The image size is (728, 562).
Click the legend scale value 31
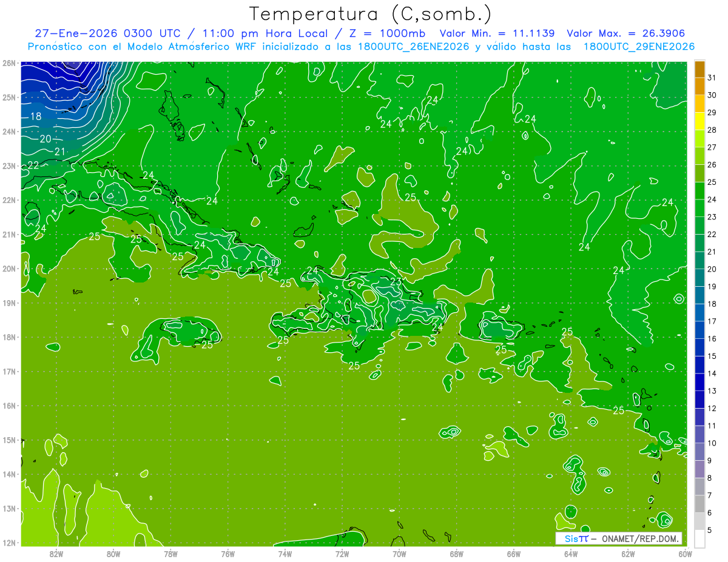point(712,78)
